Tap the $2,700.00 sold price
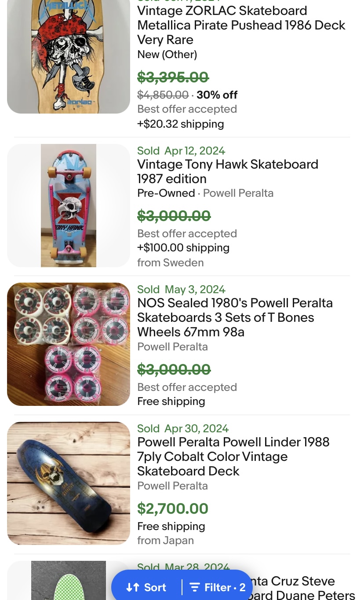 [x=173, y=508]
